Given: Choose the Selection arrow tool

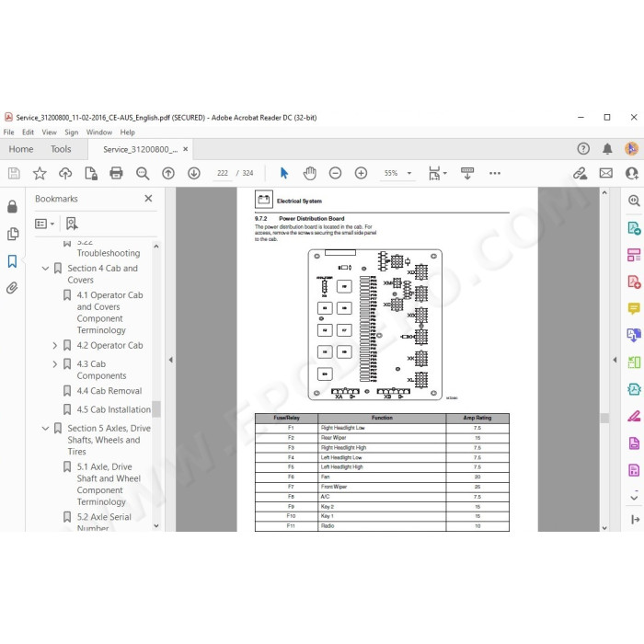Looking at the screenshot, I should [x=283, y=173].
